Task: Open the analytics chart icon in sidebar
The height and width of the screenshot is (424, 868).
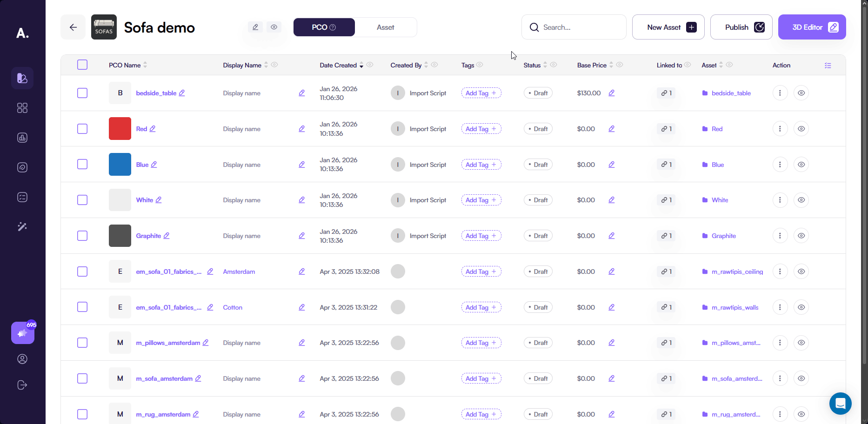Action: tap(22, 138)
